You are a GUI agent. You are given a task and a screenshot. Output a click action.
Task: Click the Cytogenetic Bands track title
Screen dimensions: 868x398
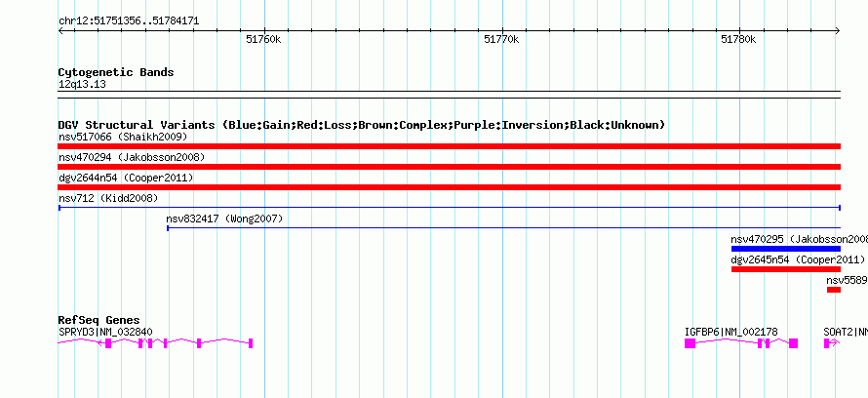coord(116,72)
